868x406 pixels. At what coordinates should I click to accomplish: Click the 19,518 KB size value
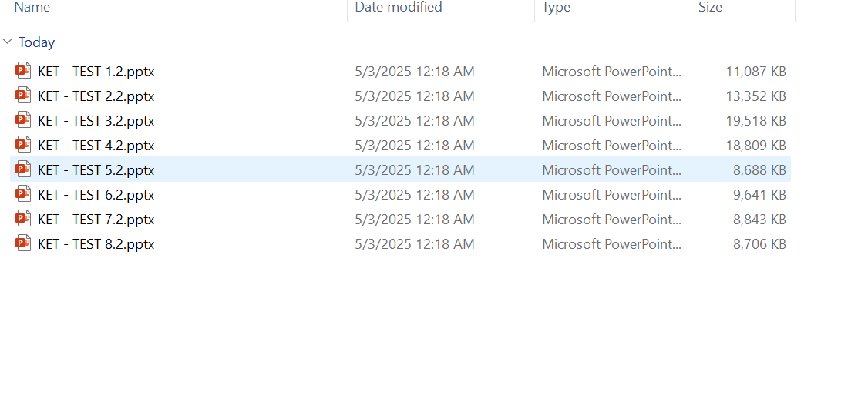755,121
